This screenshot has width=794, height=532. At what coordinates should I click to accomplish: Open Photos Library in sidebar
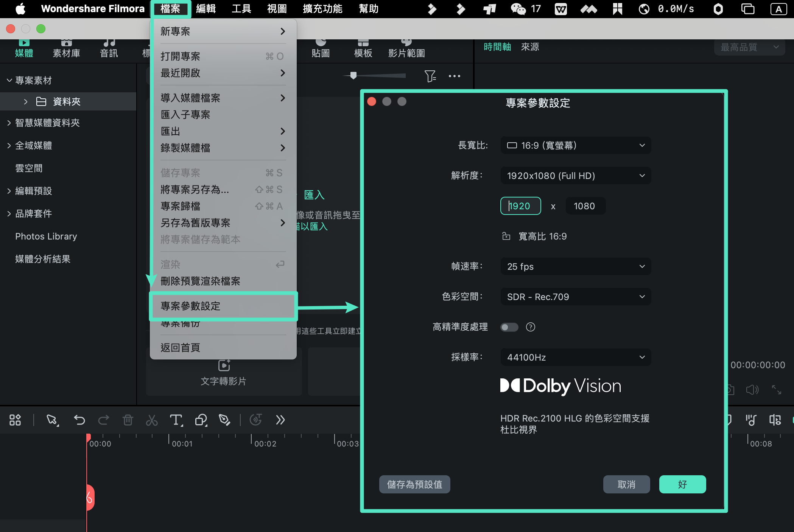46,236
